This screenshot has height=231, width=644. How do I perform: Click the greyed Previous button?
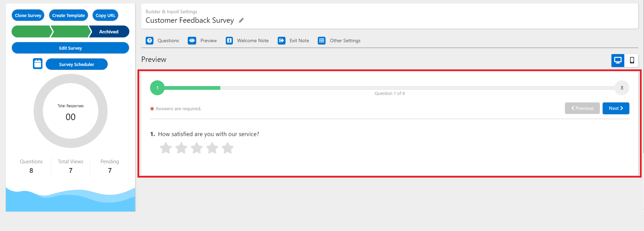point(582,108)
